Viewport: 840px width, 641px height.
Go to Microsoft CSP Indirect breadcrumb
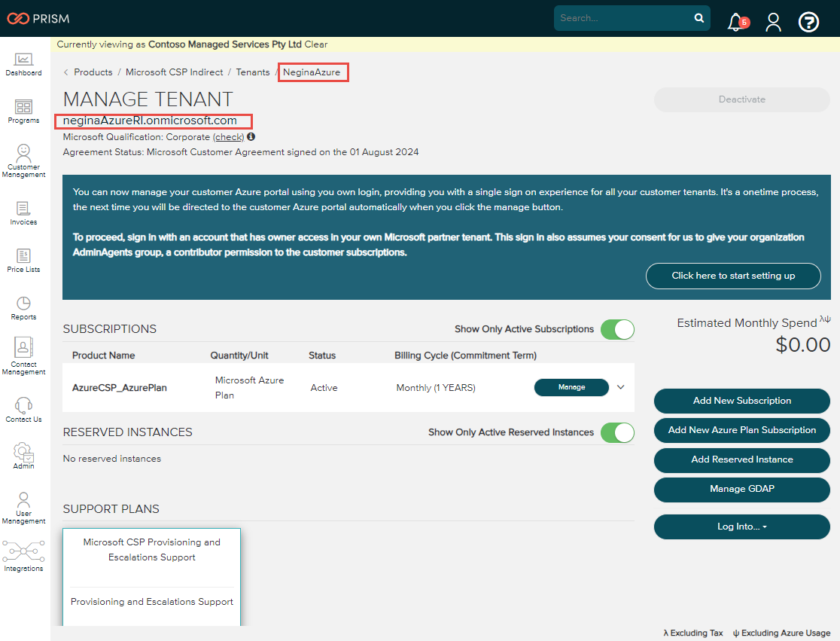tap(175, 72)
